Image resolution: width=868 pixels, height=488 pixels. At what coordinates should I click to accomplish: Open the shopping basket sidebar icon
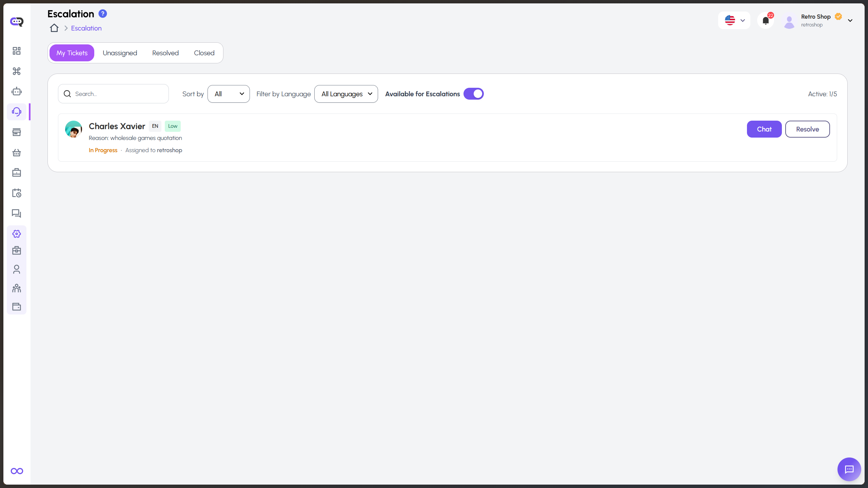coord(16,152)
